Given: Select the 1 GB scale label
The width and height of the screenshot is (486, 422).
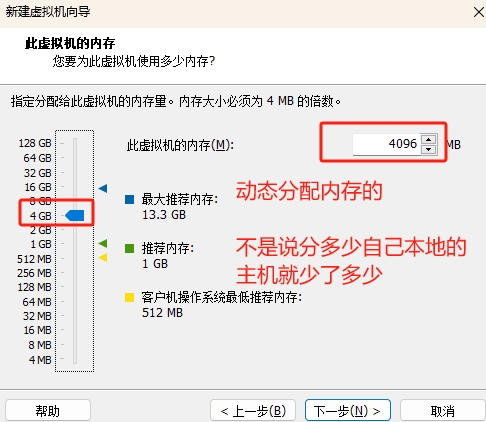Looking at the screenshot, I should pos(41,244).
